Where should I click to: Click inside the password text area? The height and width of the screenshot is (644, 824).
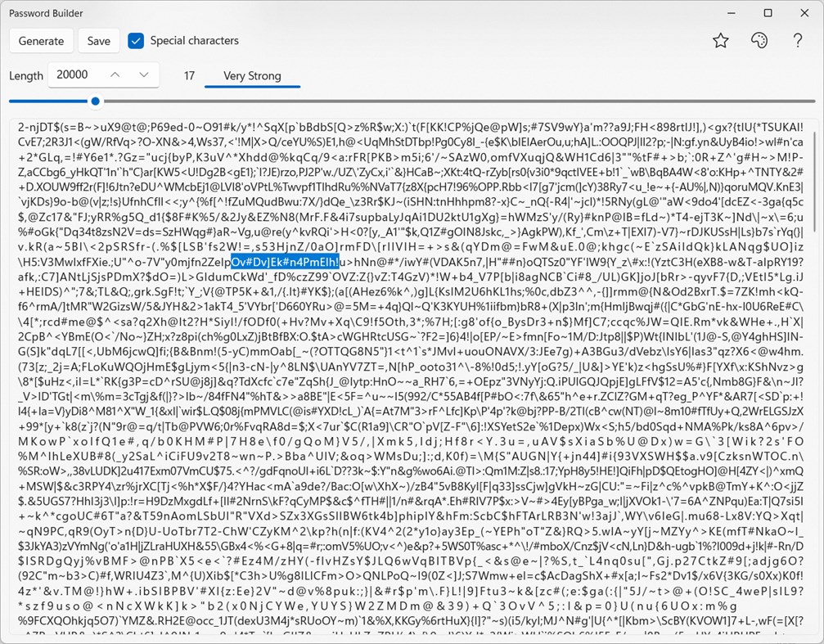click(x=409, y=368)
